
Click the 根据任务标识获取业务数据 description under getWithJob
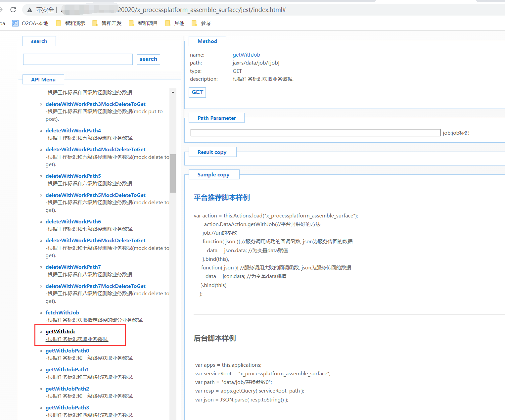(77, 339)
